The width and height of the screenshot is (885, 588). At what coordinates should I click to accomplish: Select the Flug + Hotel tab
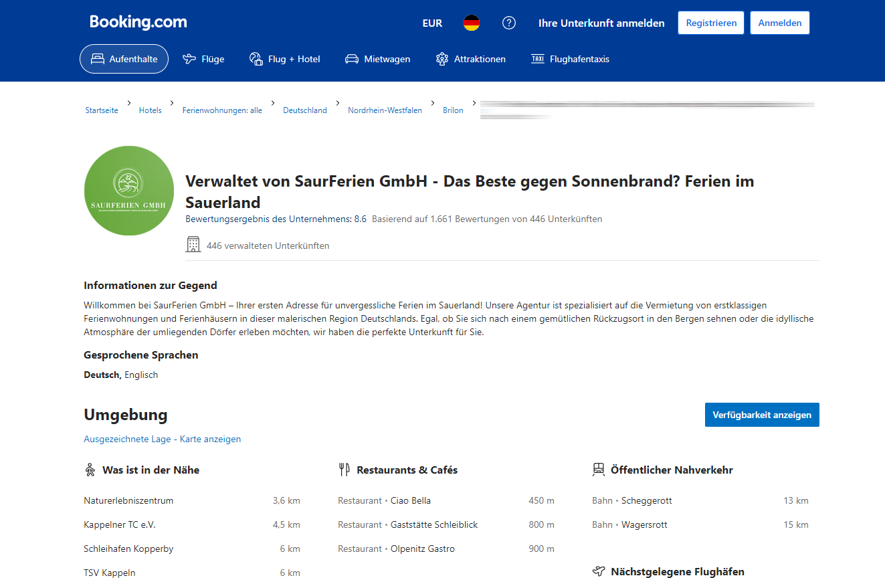coord(284,59)
